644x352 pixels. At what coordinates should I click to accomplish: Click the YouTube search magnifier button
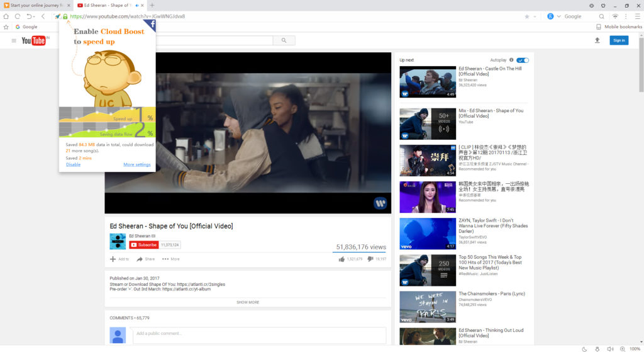click(284, 40)
